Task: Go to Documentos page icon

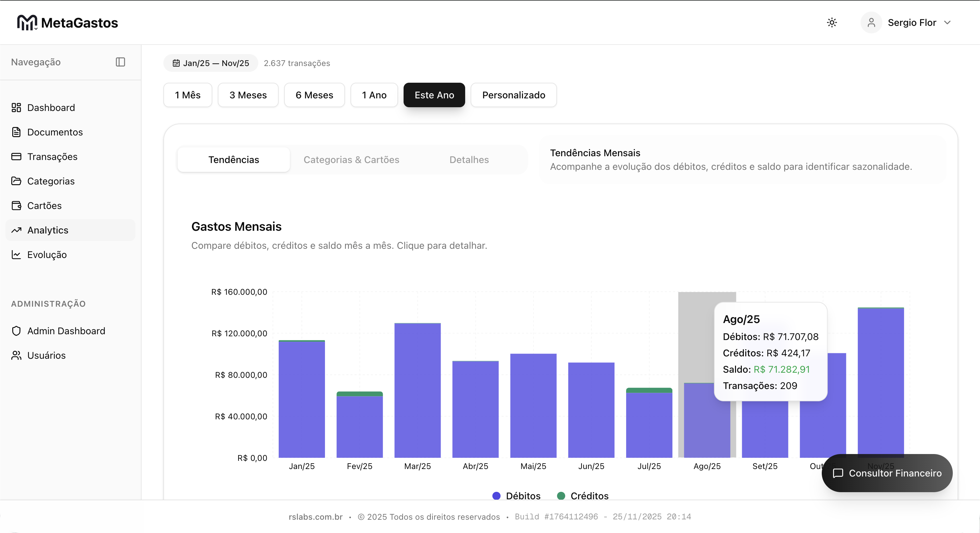Action: click(x=16, y=132)
